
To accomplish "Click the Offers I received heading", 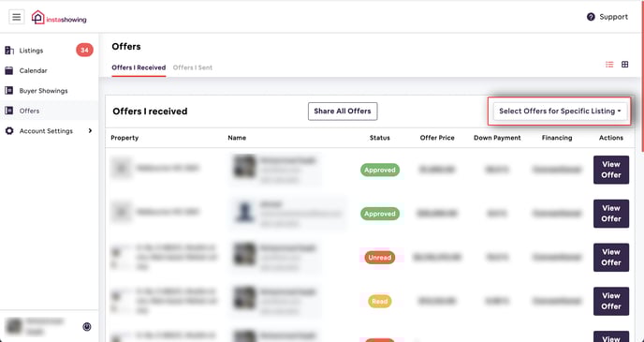I will point(150,112).
